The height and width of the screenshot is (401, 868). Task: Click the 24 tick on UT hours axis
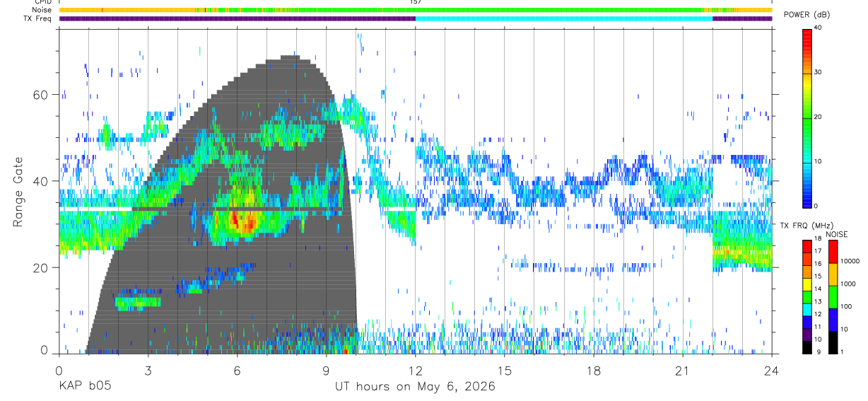click(772, 370)
